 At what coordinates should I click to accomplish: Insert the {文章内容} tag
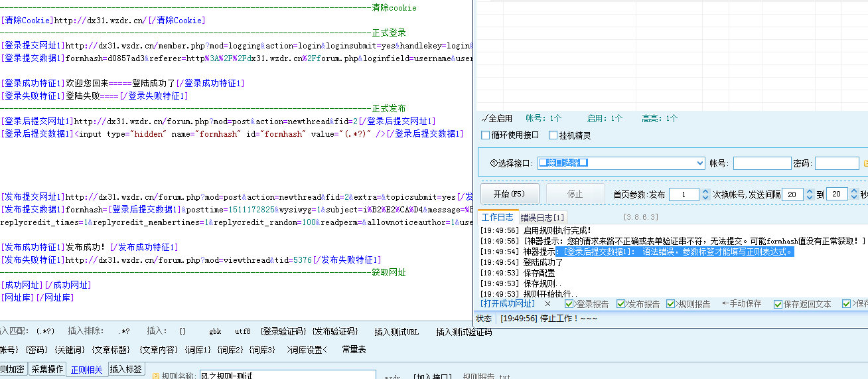[159, 350]
